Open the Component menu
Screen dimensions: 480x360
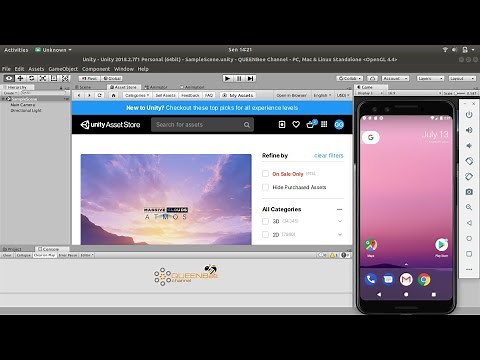pyautogui.click(x=96, y=69)
